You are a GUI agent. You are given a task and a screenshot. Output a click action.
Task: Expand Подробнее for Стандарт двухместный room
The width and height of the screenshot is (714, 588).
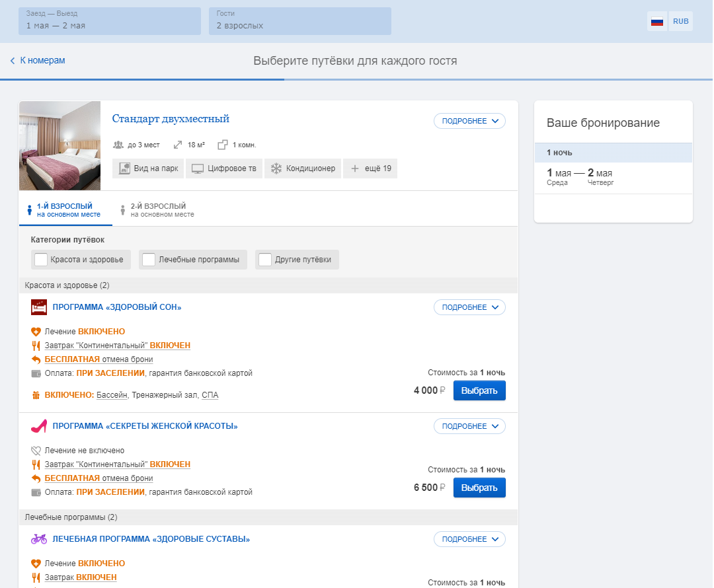(x=469, y=121)
